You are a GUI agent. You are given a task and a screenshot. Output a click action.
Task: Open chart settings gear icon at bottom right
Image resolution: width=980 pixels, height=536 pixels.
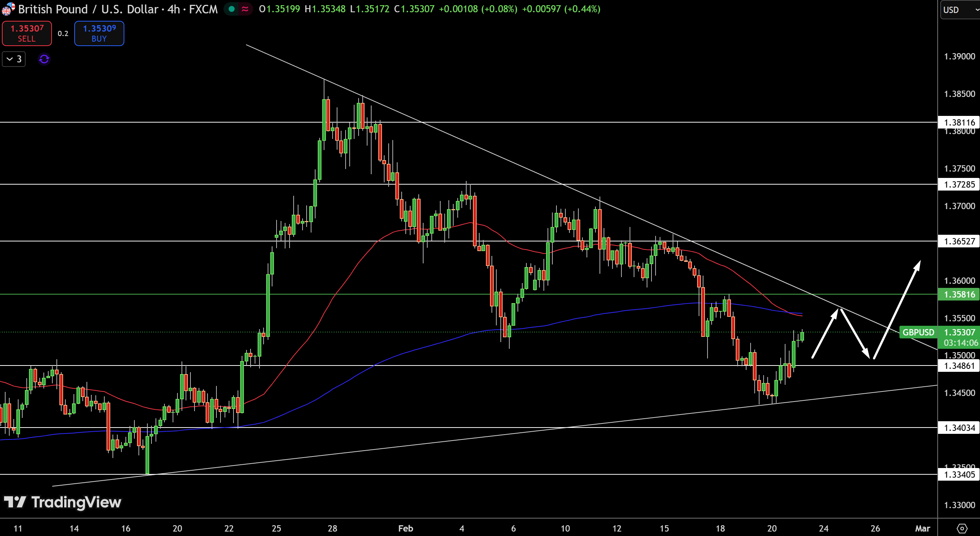click(x=962, y=529)
